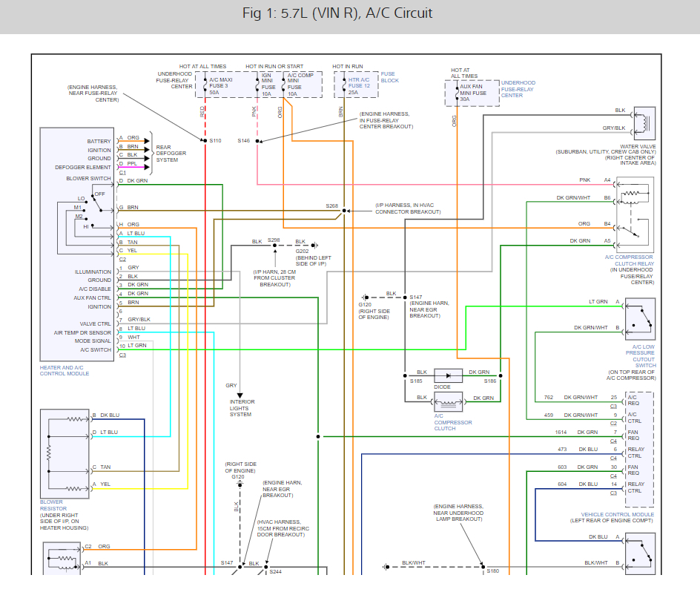Image resolution: width=700 pixels, height=598 pixels.
Task: Click the DEFOGGER ELEMENT pin label
Action: (x=83, y=168)
